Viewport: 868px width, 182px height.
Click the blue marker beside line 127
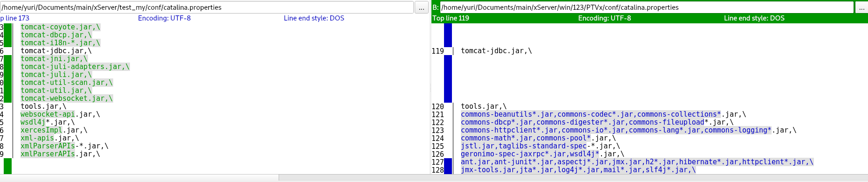click(448, 162)
